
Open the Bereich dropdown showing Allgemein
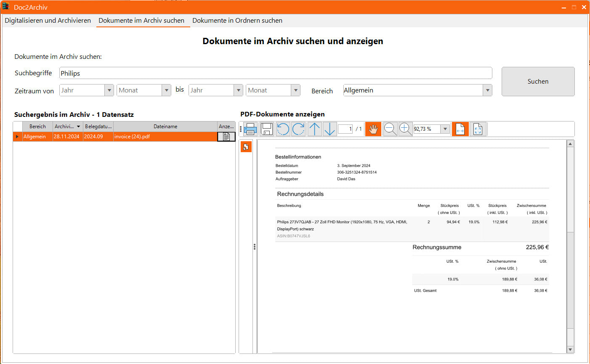coord(487,90)
